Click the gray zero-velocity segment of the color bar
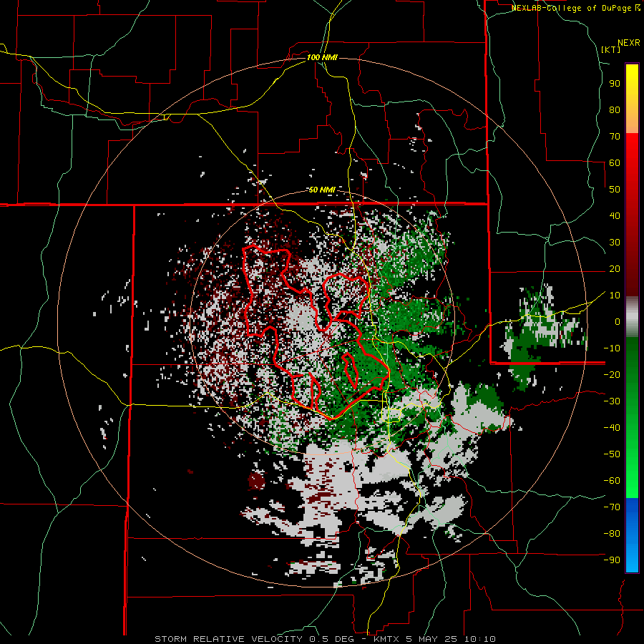This screenshot has height=644, width=644. (632, 317)
